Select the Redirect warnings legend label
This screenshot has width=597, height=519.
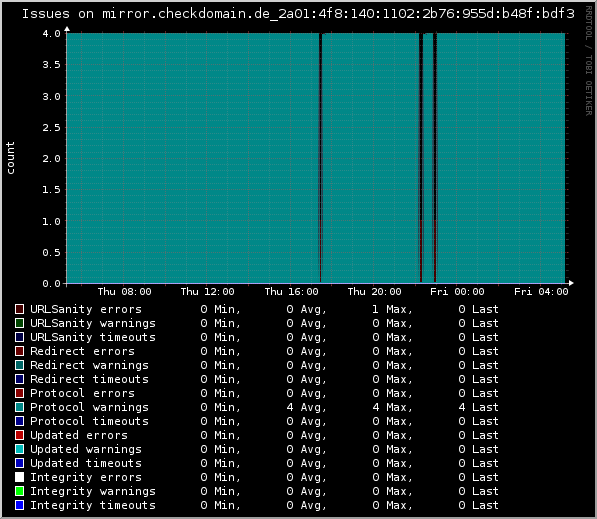pyautogui.click(x=89, y=365)
